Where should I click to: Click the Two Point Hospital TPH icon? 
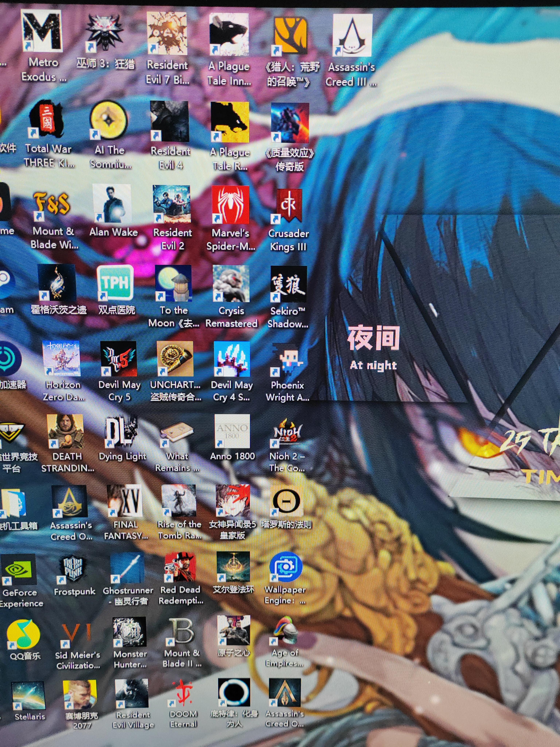point(115,283)
